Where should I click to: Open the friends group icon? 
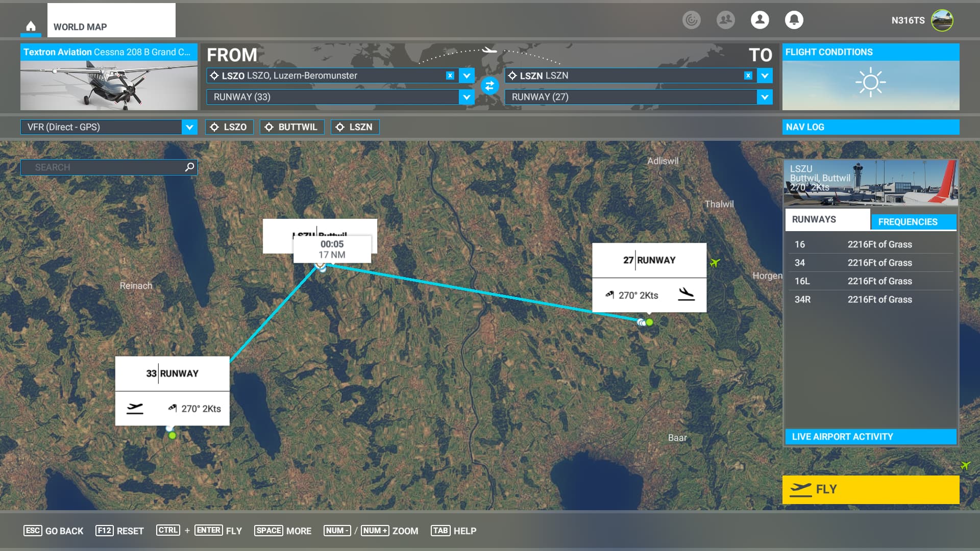[725, 20]
